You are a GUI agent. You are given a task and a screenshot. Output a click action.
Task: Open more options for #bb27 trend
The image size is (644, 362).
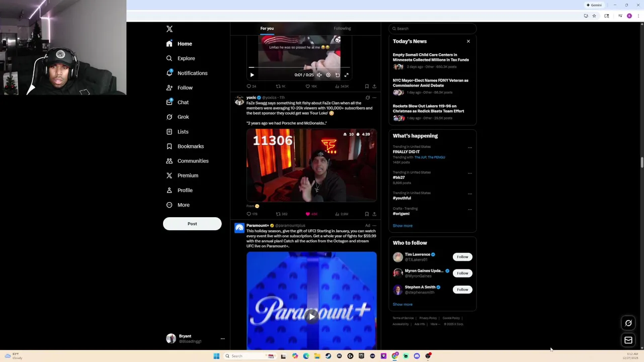pos(470,173)
